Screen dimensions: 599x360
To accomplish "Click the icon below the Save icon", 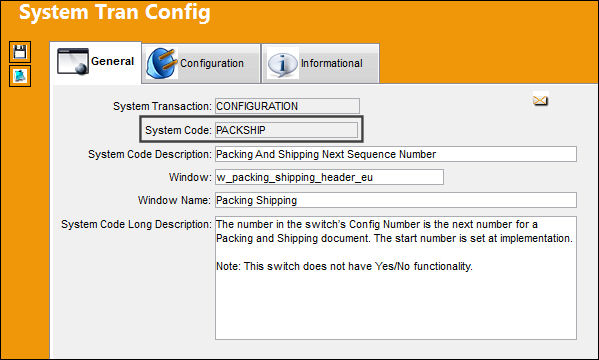I will [x=20, y=76].
